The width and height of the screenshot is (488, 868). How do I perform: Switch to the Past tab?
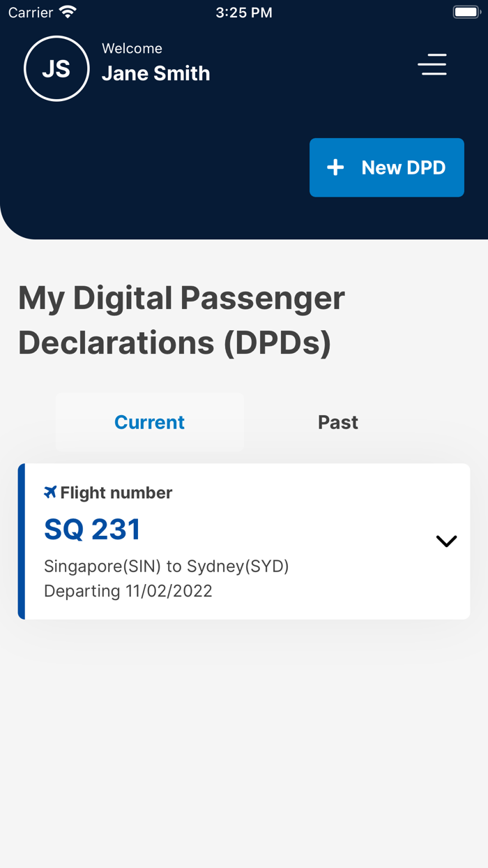[x=338, y=421]
